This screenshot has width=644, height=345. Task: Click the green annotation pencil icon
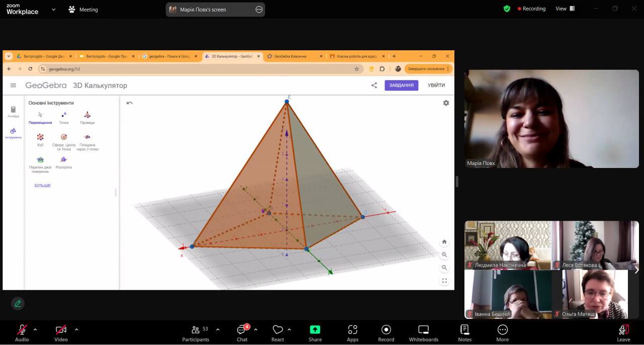point(18,303)
